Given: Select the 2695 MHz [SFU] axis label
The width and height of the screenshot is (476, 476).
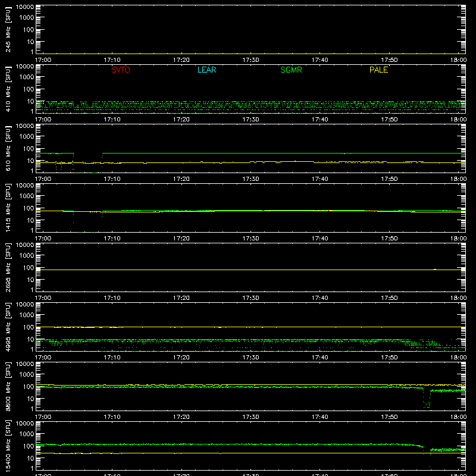Looking at the screenshot, I should (8, 268).
